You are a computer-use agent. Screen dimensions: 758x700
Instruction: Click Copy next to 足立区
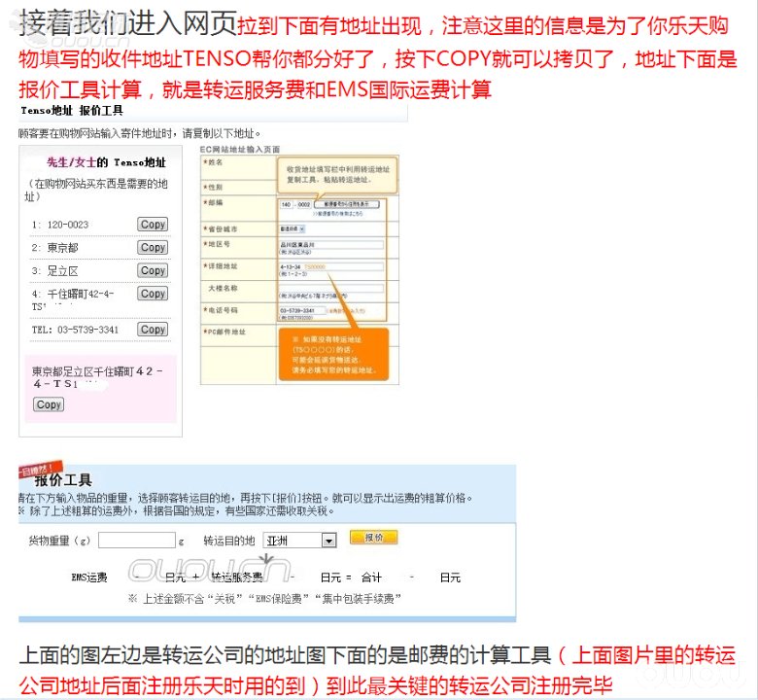click(x=153, y=270)
